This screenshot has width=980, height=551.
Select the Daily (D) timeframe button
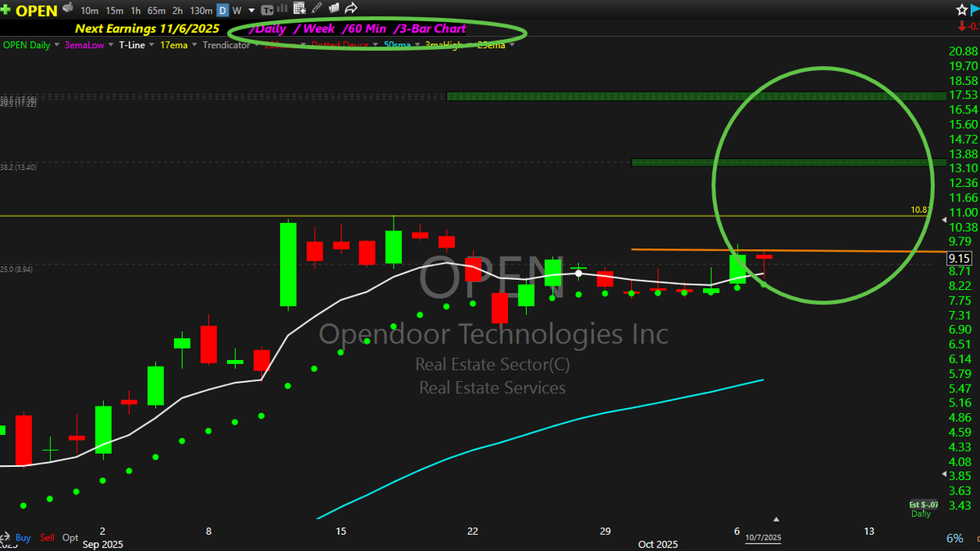pos(222,11)
